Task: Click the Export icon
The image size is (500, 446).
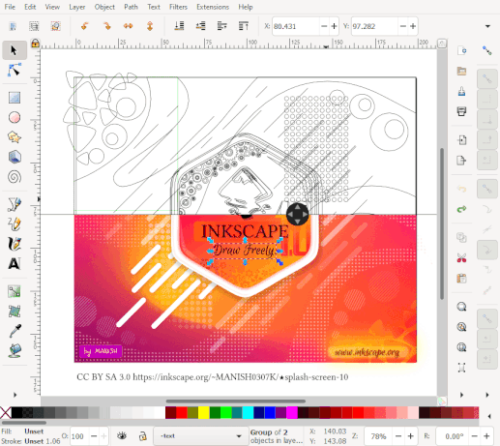Action: click(462, 160)
